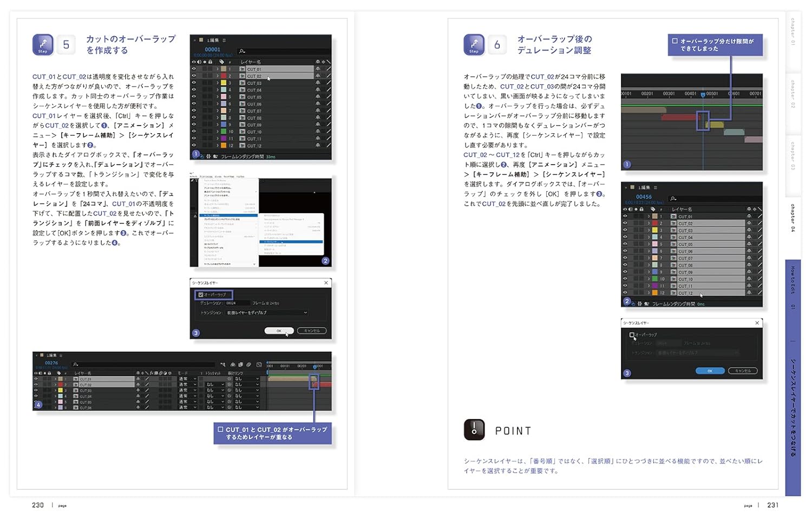Click キャンセル button in step 6 sequence dialog
Viewport: 812px width, 518px height.
(x=743, y=371)
